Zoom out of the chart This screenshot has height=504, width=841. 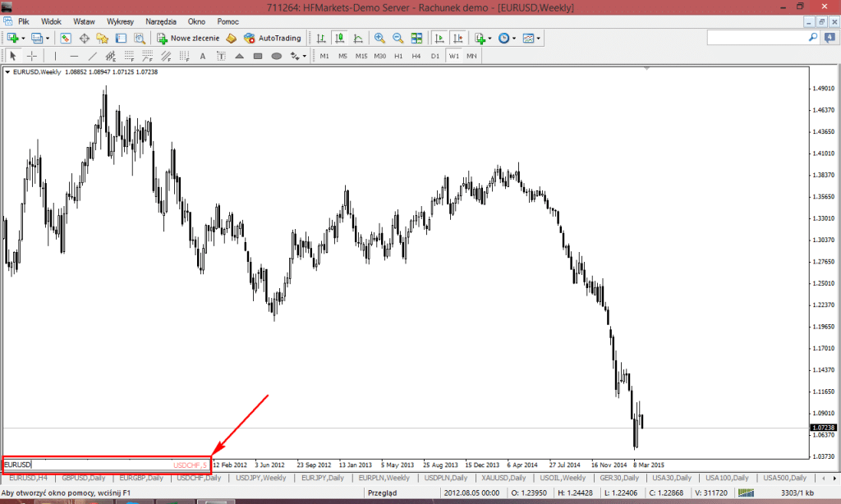398,38
